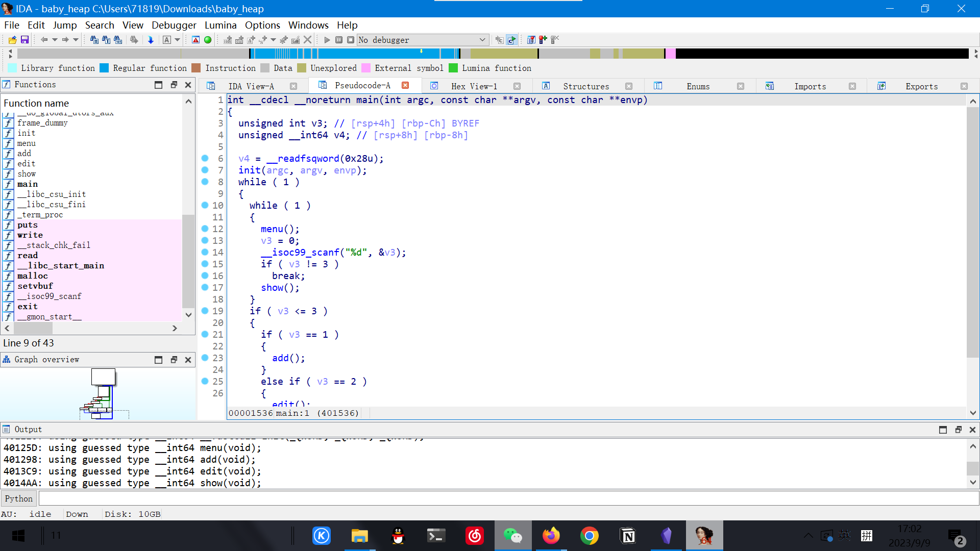Switch to the Enums tab

698,86
